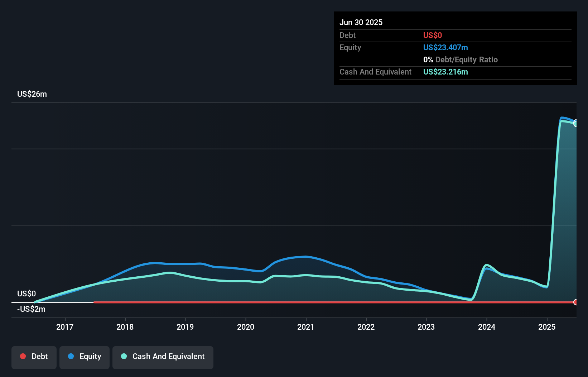Click the red Debt legend dot
This screenshot has width=588, height=377.
(23, 356)
